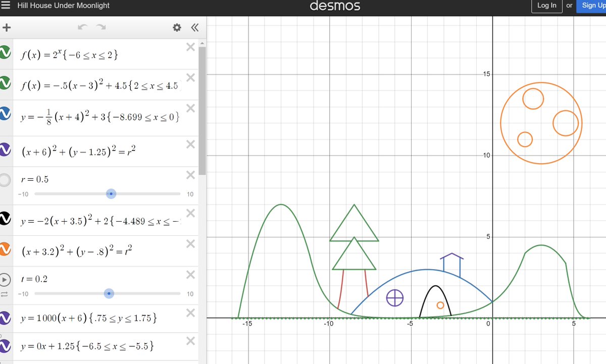Toggle visibility of f(x)=-.5(x-3)²+4.5 curve
The height and width of the screenshot is (364, 606).
point(5,83)
